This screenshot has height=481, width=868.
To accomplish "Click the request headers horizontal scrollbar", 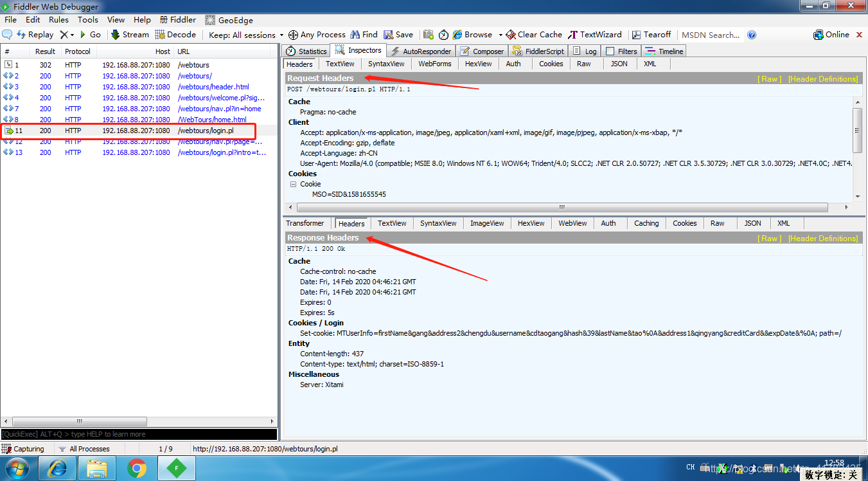I will [x=562, y=207].
